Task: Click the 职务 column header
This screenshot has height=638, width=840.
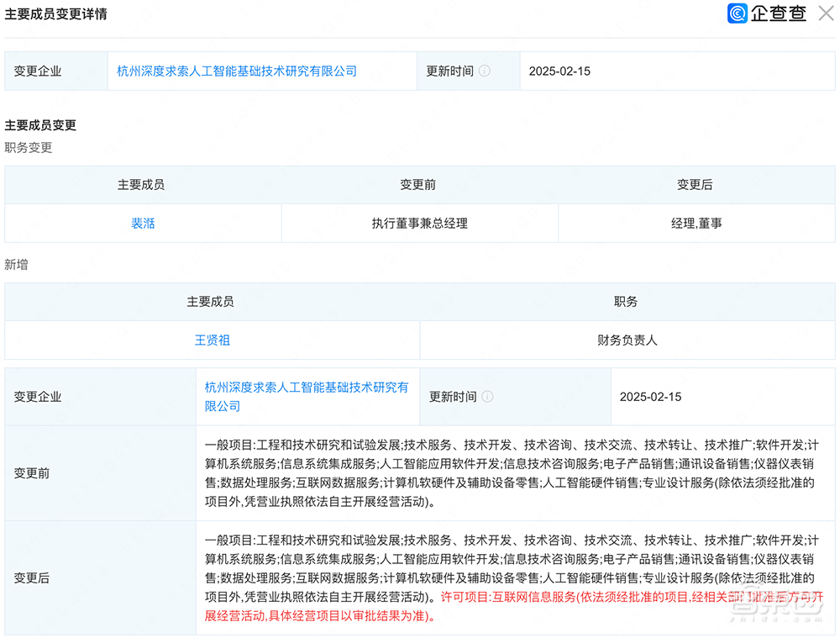Action: [x=627, y=301]
